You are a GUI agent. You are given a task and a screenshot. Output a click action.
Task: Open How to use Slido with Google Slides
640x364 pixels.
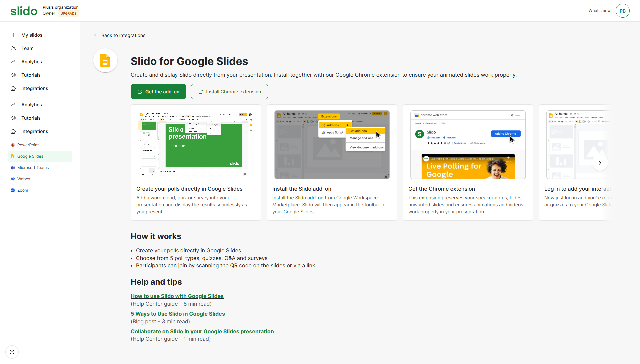pos(177,296)
